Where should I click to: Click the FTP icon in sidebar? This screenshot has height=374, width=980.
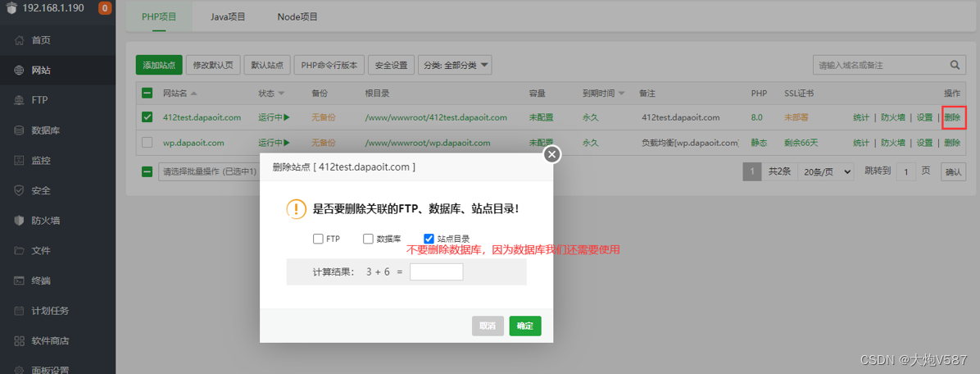(x=19, y=100)
